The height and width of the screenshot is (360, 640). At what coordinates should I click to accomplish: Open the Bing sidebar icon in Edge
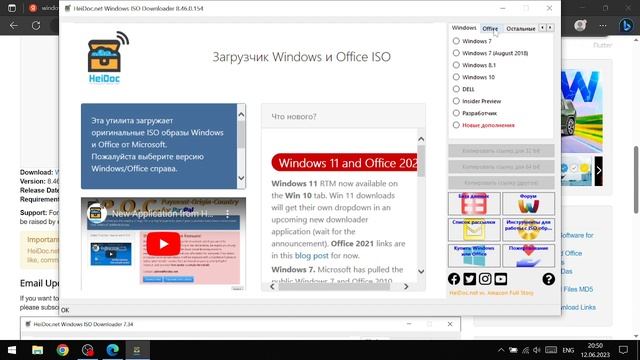pos(626,25)
